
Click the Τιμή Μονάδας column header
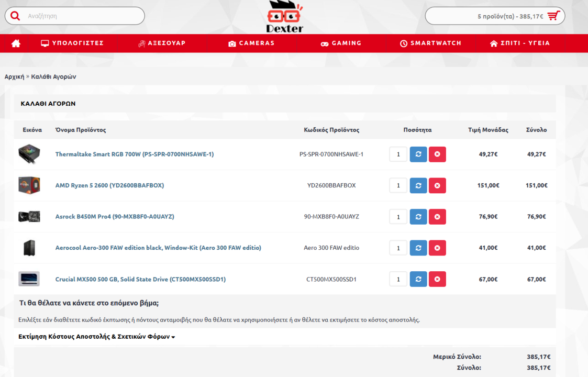(488, 130)
